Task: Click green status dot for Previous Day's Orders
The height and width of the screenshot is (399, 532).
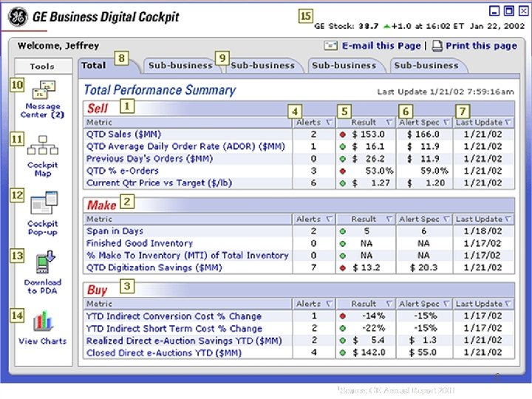Action: point(343,159)
